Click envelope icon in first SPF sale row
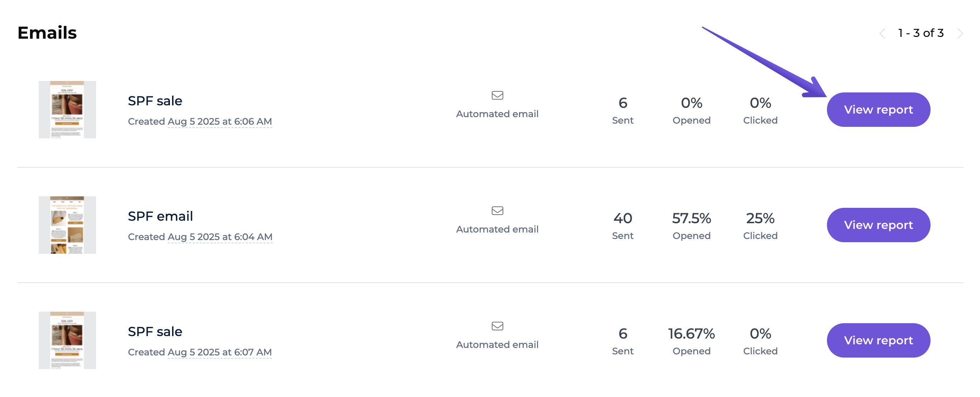 (497, 95)
